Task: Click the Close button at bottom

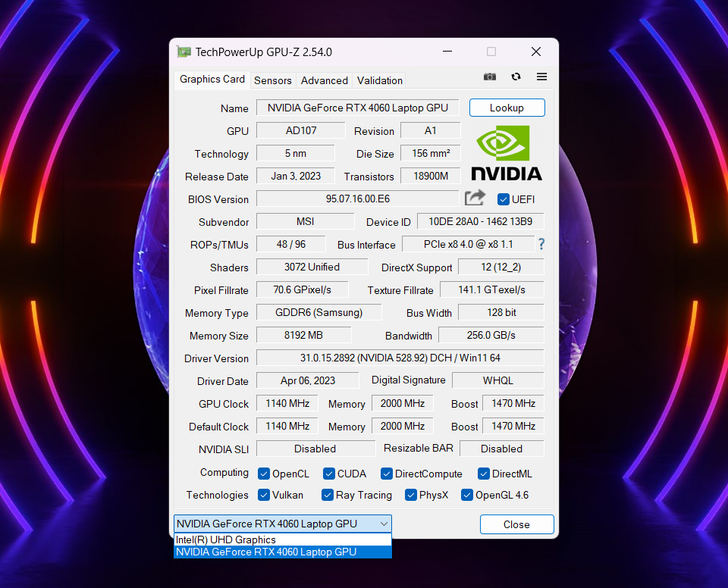Action: click(x=516, y=524)
